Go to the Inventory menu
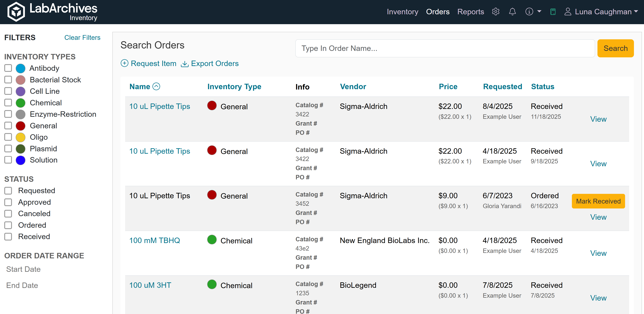The height and width of the screenshot is (314, 644). coord(402,12)
